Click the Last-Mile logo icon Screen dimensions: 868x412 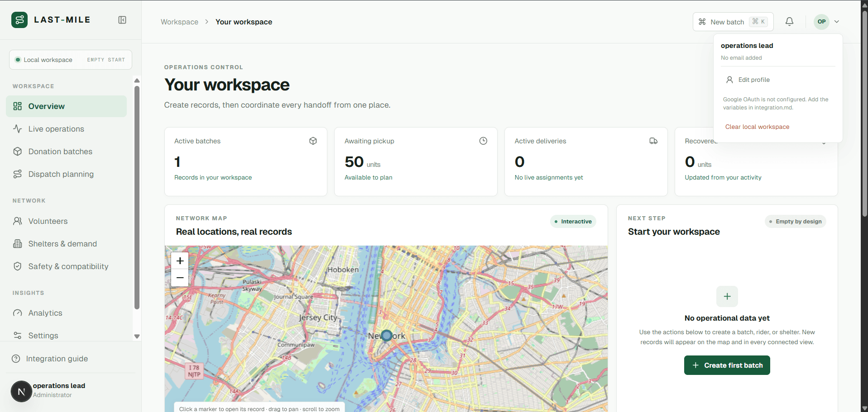19,20
